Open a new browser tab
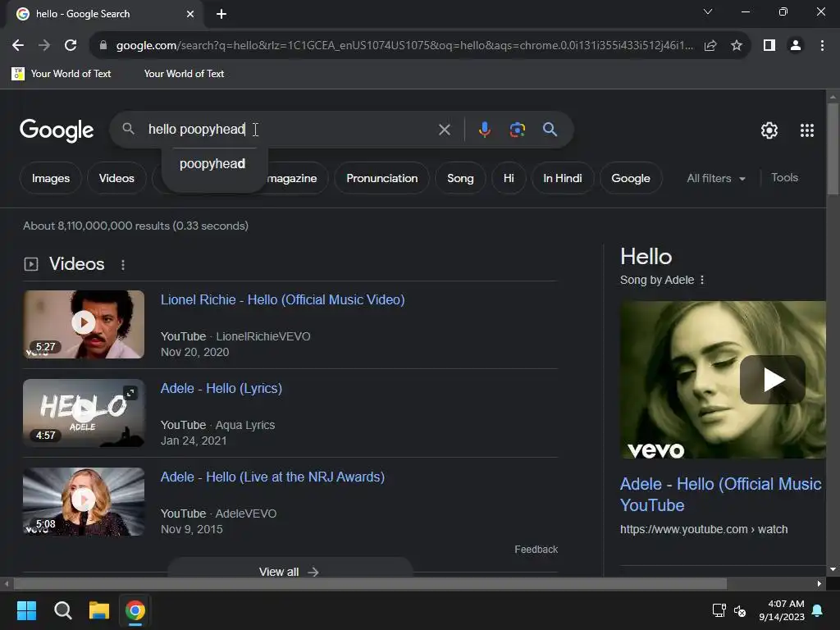This screenshot has width=840, height=630. click(221, 14)
